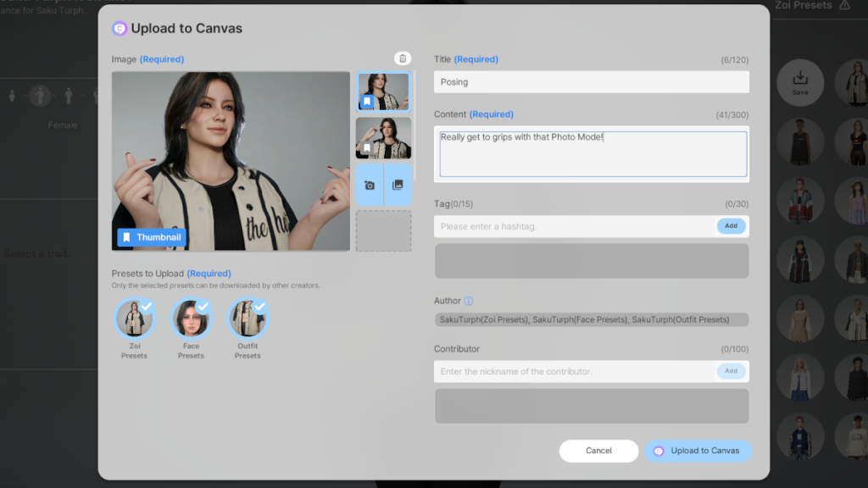Click the Save icon in the right presets panel
Image resolution: width=868 pixels, height=488 pixels.
pos(799,82)
